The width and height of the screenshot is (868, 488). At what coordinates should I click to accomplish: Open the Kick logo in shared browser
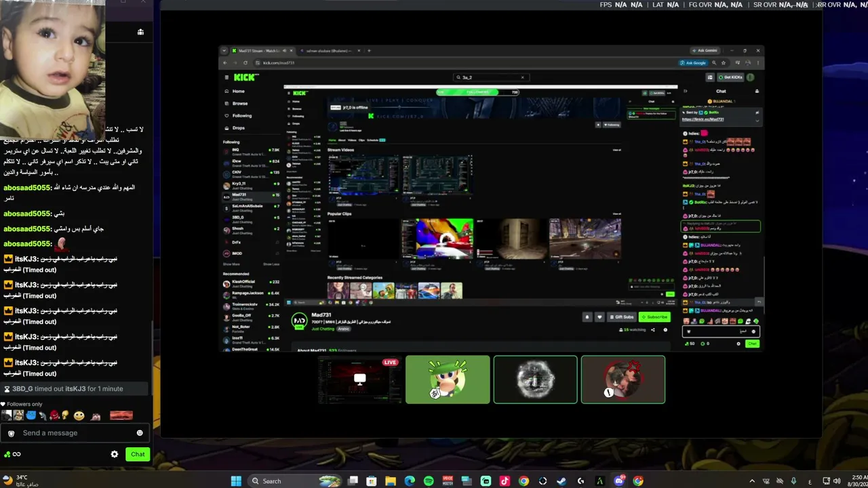pyautogui.click(x=246, y=77)
